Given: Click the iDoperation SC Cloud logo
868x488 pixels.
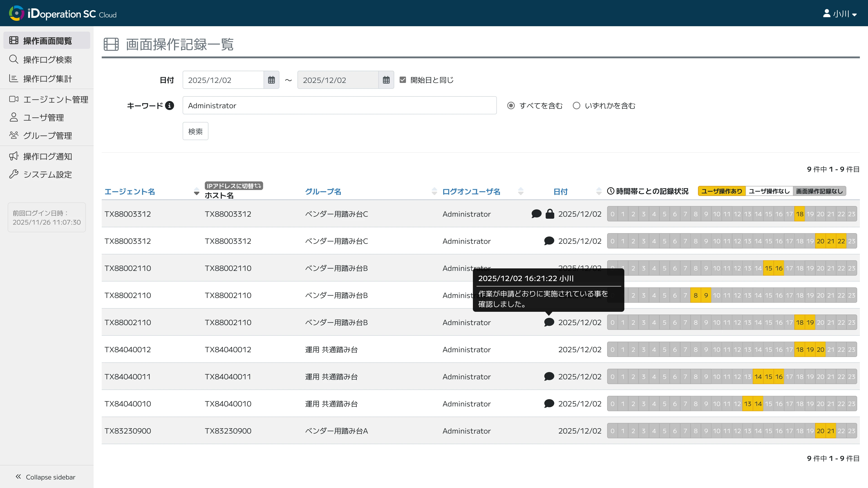Looking at the screenshot, I should click(63, 14).
